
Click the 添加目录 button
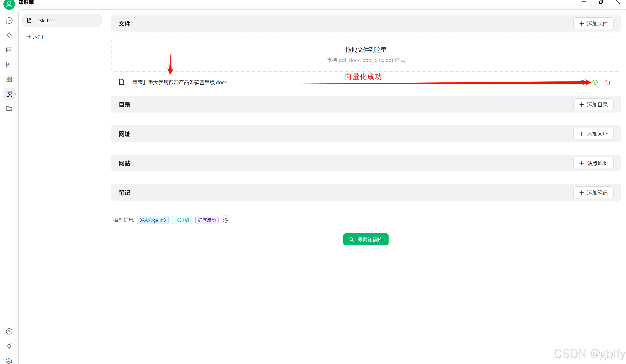(x=593, y=105)
